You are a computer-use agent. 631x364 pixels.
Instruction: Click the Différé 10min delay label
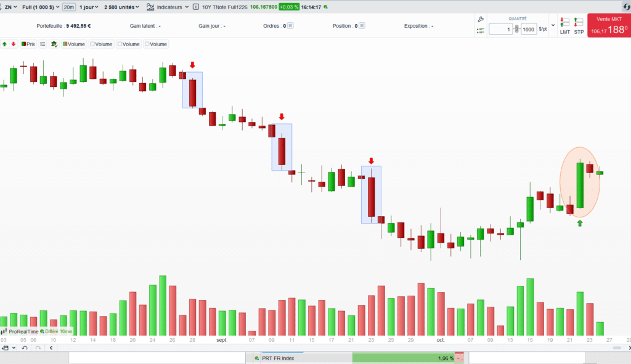coord(59,331)
